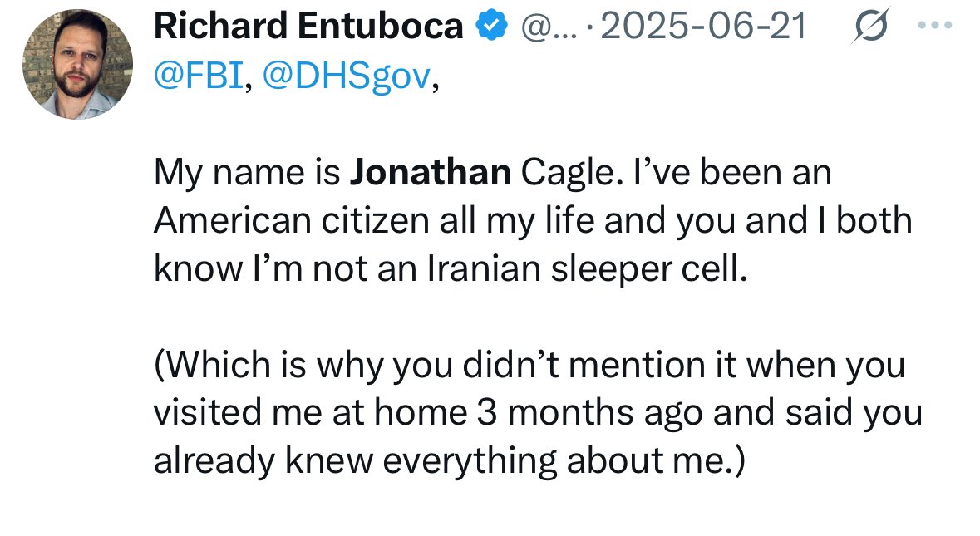Click the Richard Entuboca display name
This screenshot has width=980, height=536.
coord(308,27)
